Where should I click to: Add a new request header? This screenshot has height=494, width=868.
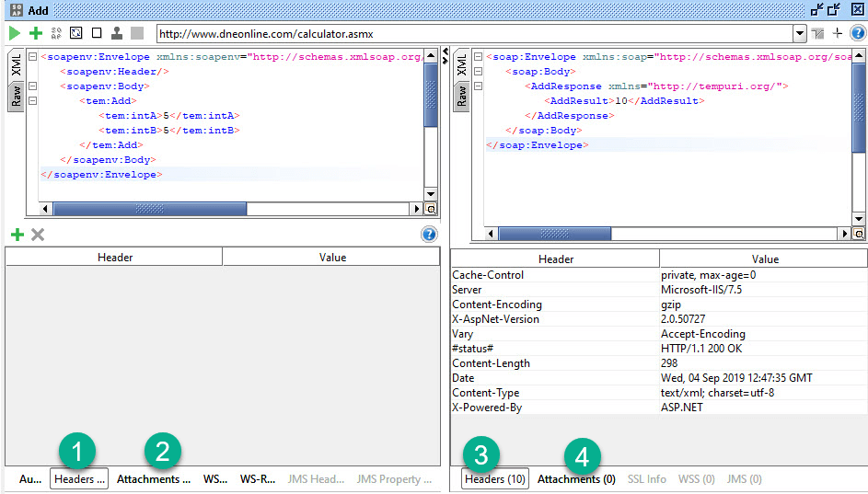17,235
